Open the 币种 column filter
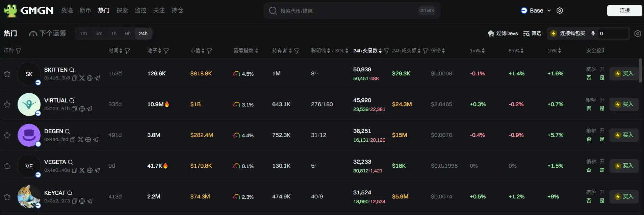Image resolution: width=644 pixels, height=215 pixels. click(x=19, y=51)
